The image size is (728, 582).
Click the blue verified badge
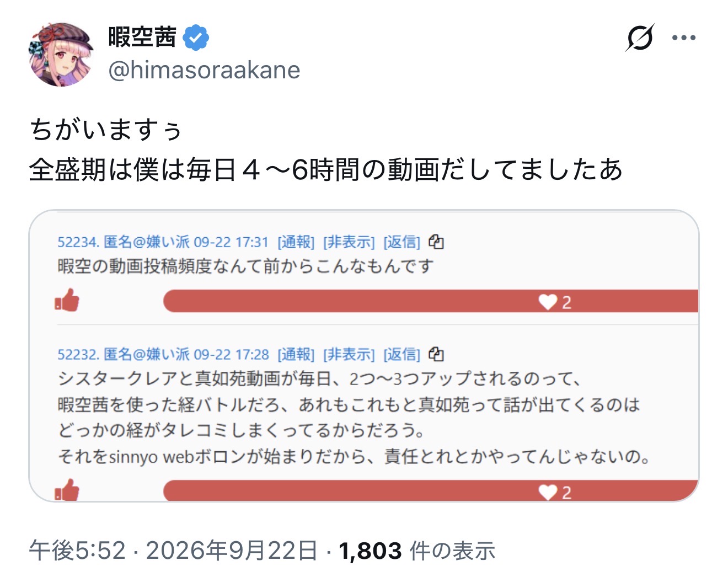196,38
